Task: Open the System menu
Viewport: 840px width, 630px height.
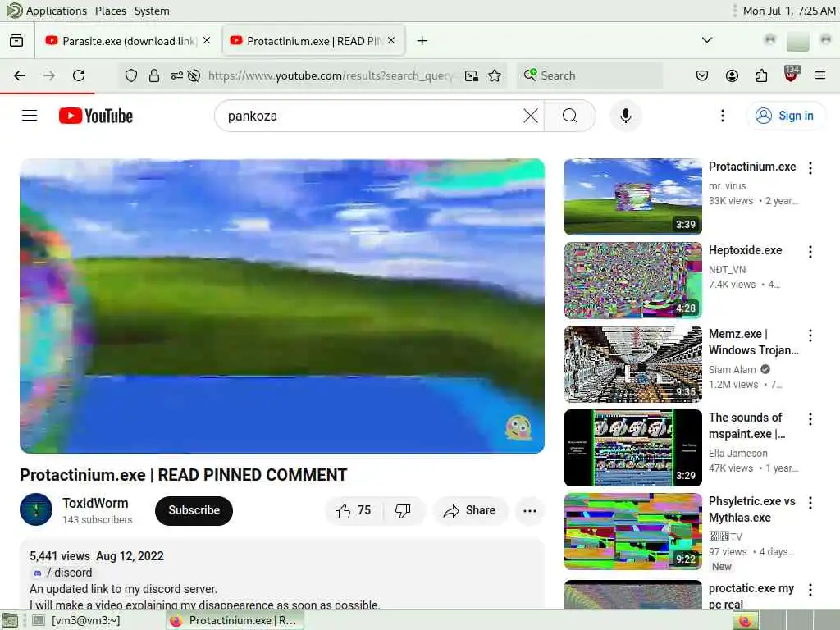Action: coord(152,11)
